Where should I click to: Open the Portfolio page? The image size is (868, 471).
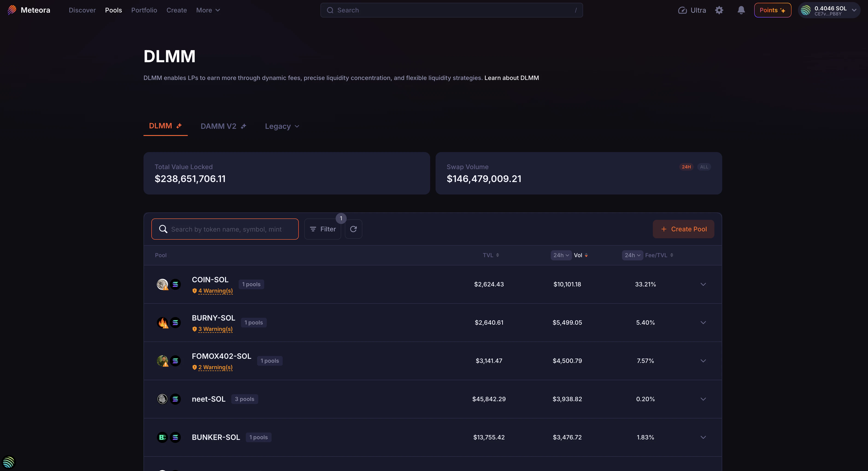(x=144, y=10)
